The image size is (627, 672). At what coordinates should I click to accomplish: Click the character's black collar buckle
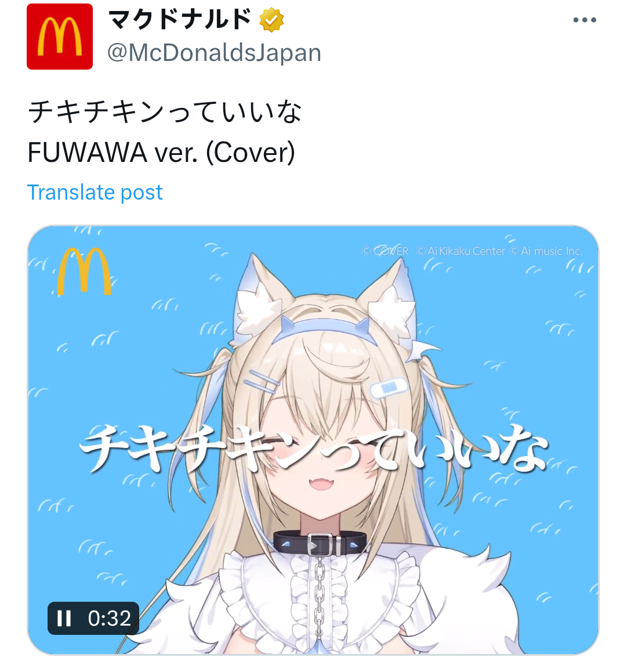click(x=324, y=545)
